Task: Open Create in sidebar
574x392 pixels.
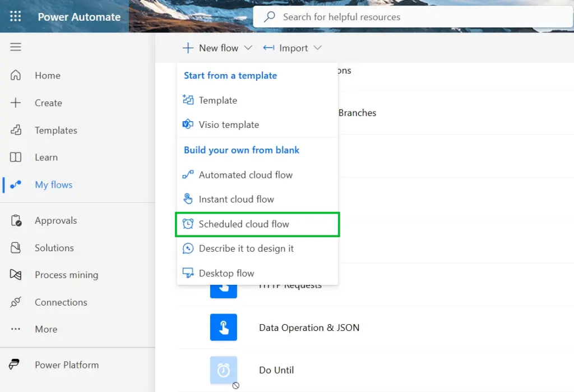Action: coord(48,103)
